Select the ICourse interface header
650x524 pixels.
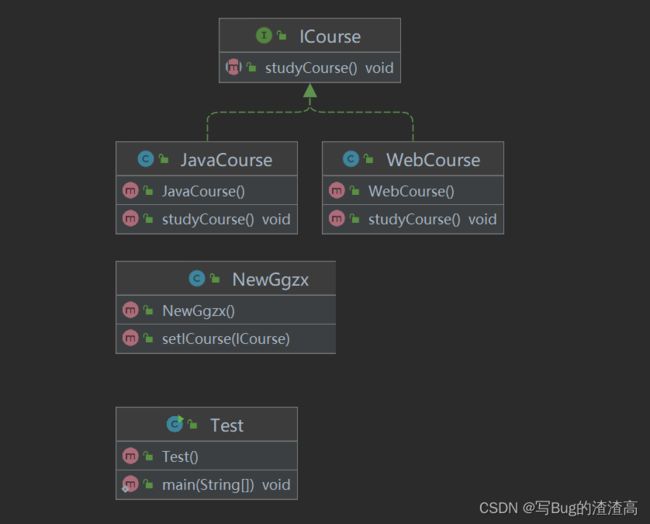[x=310, y=36]
